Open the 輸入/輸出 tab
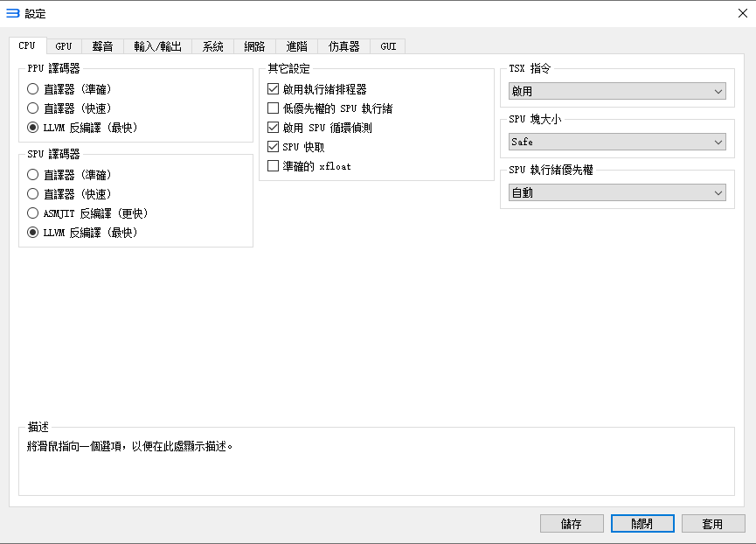The height and width of the screenshot is (544, 756). [x=157, y=46]
